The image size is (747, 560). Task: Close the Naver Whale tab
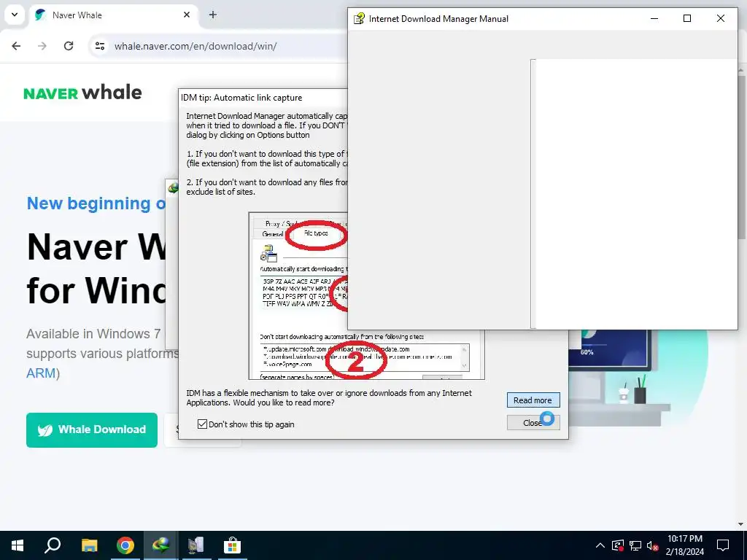point(187,15)
